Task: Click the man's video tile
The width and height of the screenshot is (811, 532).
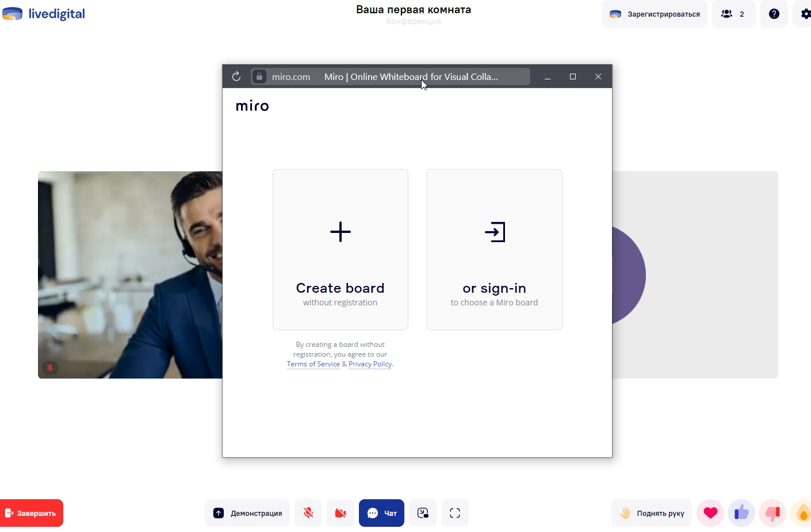Action: (130, 275)
